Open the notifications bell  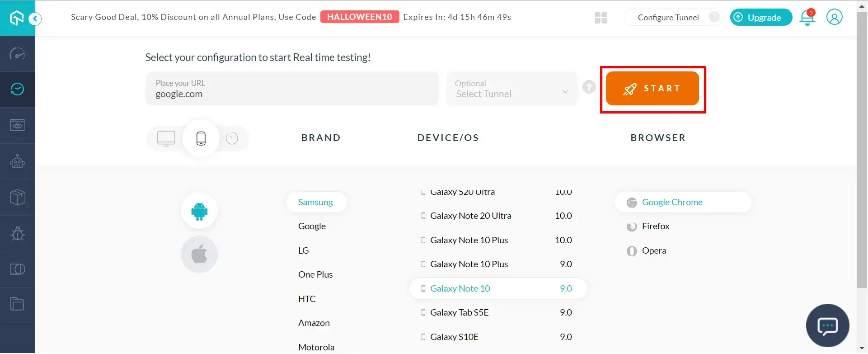[807, 18]
